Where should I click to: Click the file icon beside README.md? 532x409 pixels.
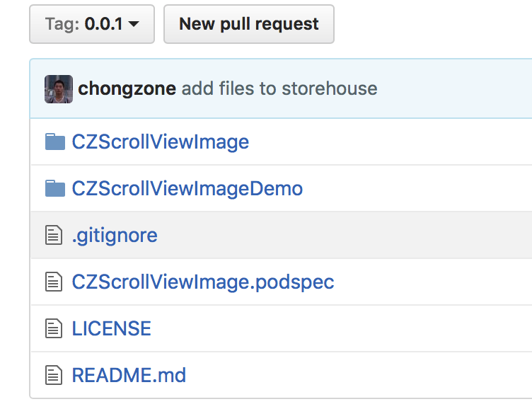coord(54,375)
